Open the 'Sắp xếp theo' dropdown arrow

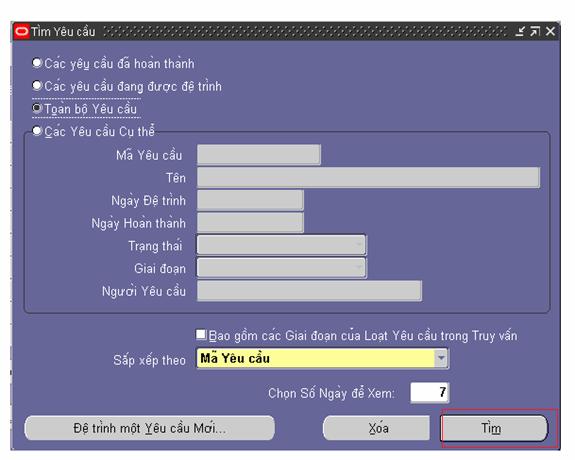441,358
